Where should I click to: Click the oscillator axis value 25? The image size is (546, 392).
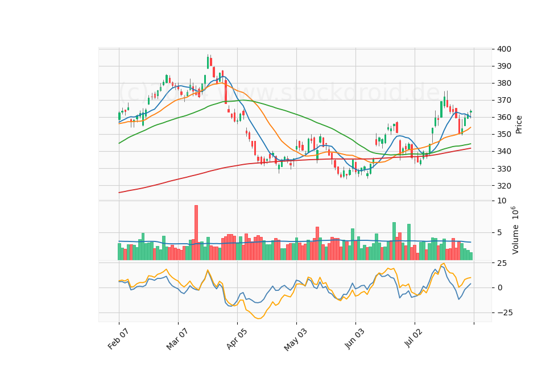(502, 263)
